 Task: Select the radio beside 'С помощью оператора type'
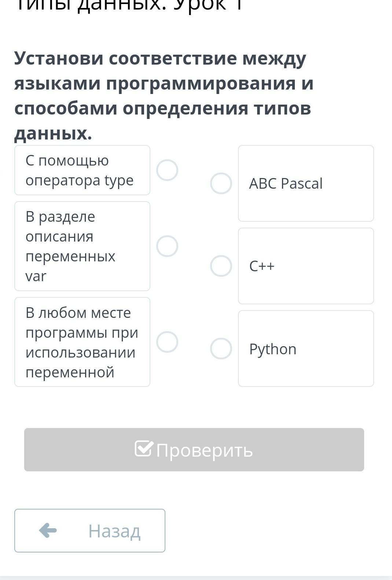pyautogui.click(x=167, y=170)
